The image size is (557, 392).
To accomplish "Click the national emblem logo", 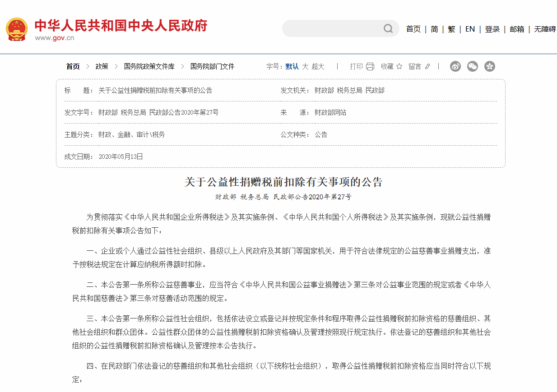I will tap(17, 29).
